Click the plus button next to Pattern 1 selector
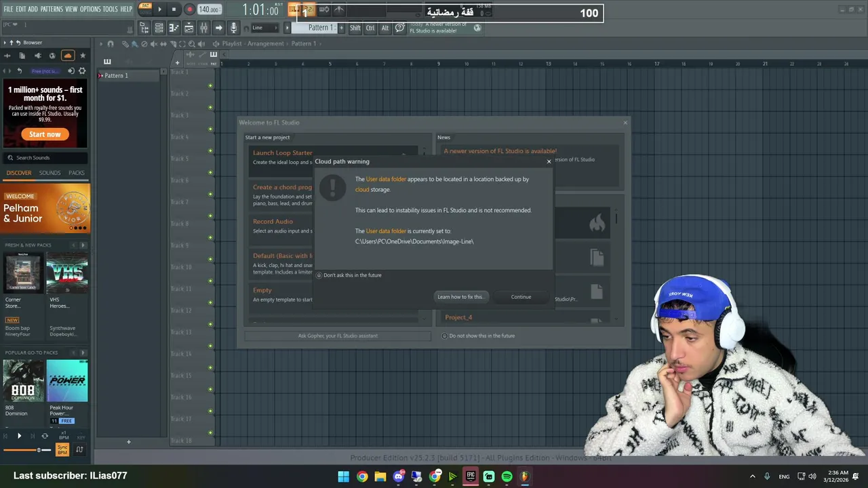Screen dimensions: 868x488 [x=341, y=28]
